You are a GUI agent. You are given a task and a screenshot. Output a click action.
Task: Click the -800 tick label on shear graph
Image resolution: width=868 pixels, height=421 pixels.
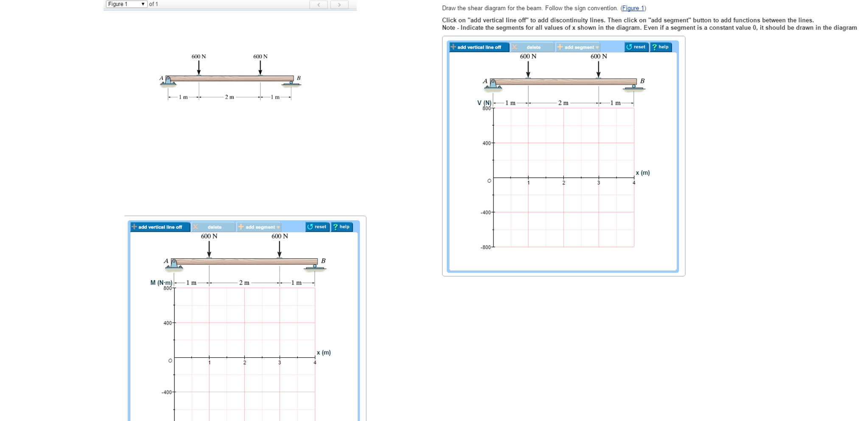click(486, 247)
